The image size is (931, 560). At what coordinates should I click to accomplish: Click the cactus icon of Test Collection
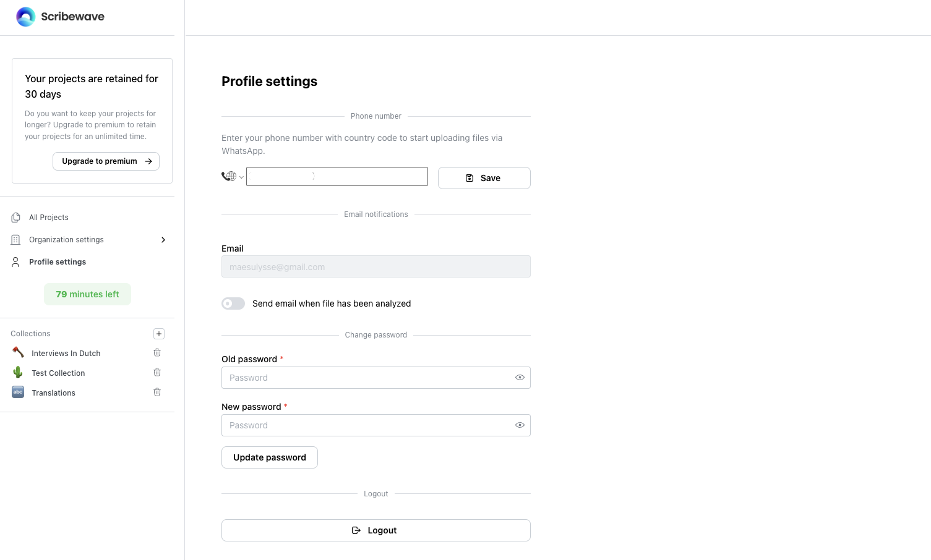18,372
